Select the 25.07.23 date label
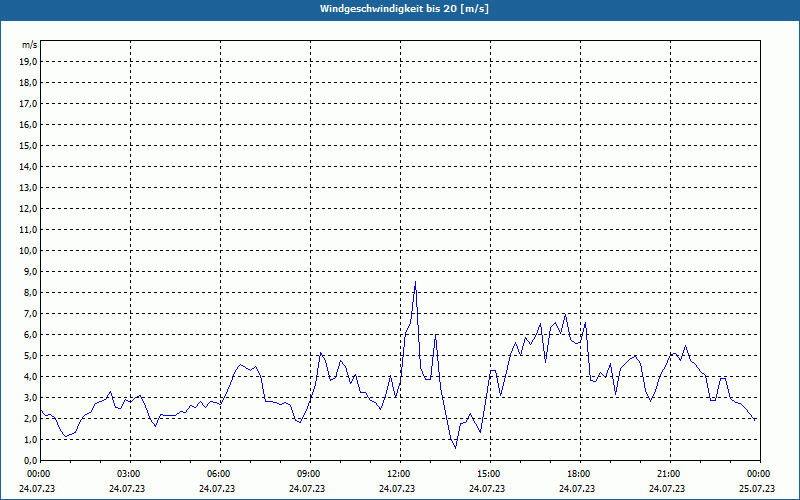The height and width of the screenshot is (500, 800). (757, 489)
